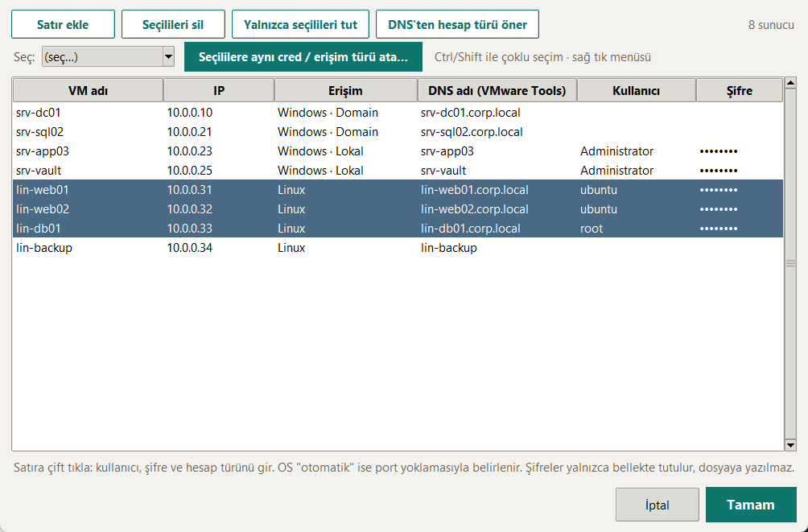This screenshot has width=808, height=532.
Task: Click "ubuntu" user cell for lin-web02
Action: 599,209
